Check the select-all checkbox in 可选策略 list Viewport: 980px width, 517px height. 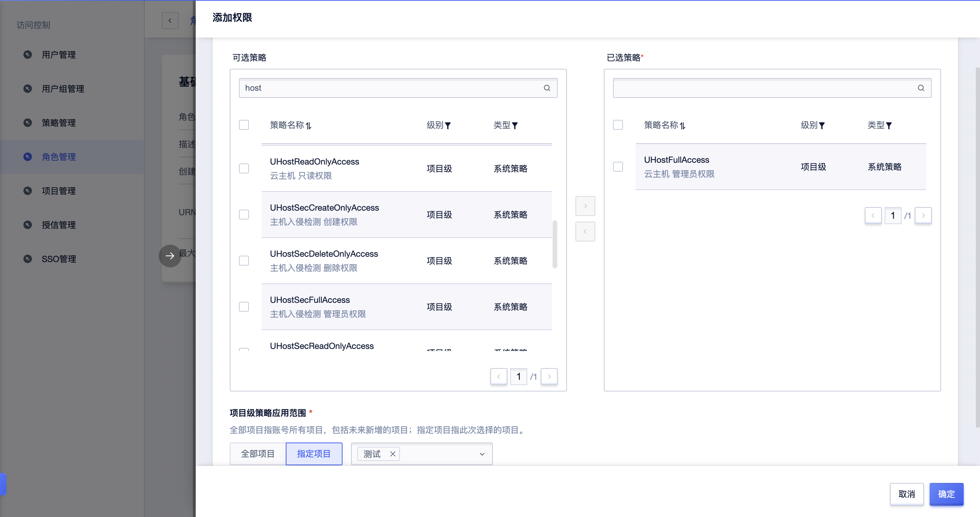244,124
